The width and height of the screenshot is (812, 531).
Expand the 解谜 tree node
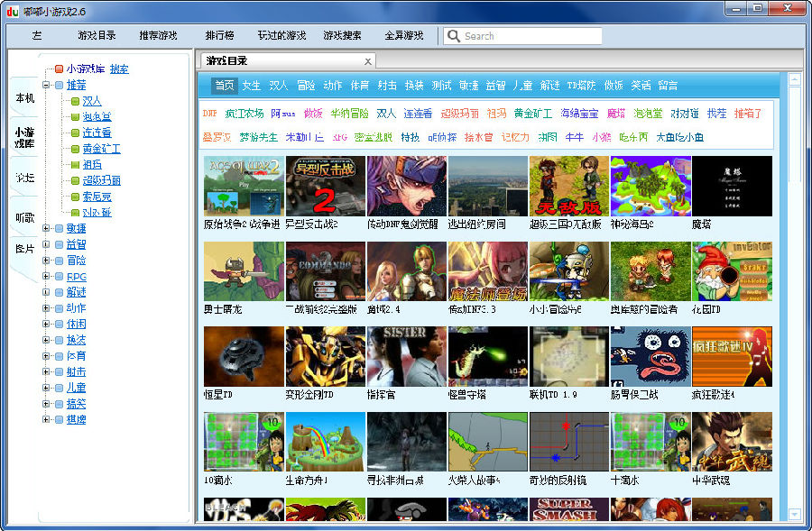tap(46, 292)
